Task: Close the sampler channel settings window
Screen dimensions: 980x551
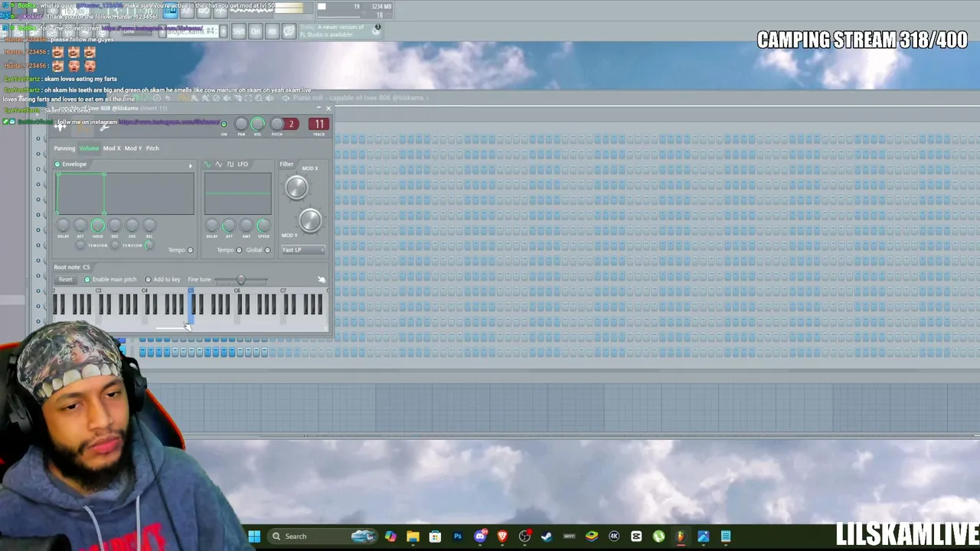Action: tap(328, 109)
